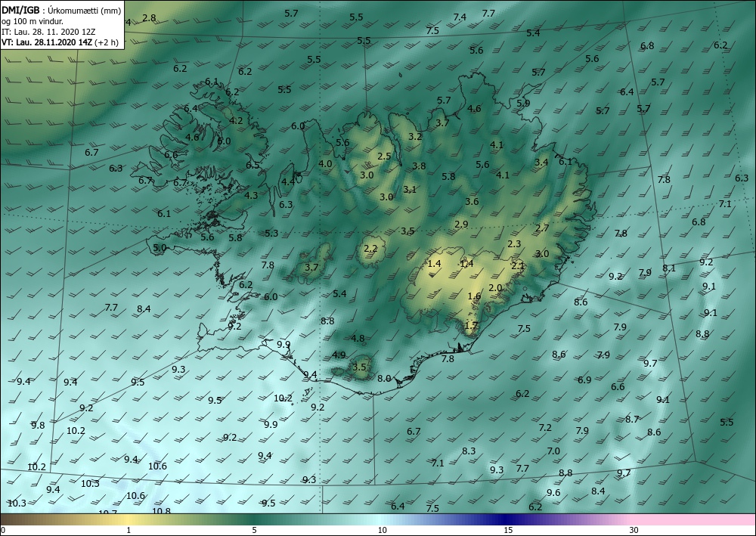Click the 7.4 value on the map
This screenshot has width=756, height=536.
point(460,17)
